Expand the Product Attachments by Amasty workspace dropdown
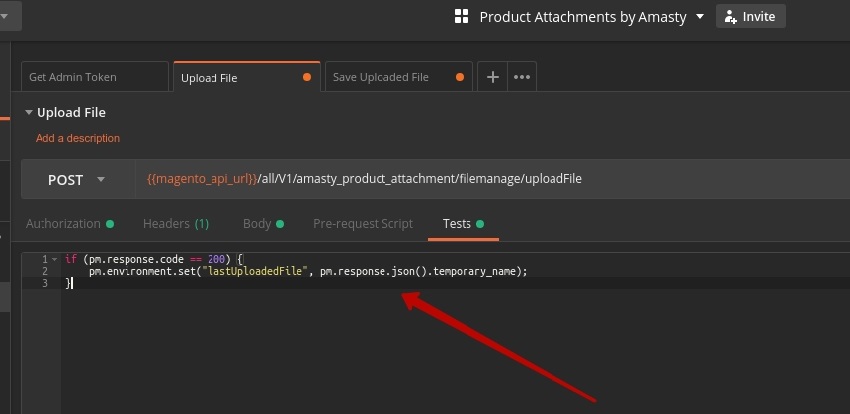Screen dimensions: 850x414 699,17
